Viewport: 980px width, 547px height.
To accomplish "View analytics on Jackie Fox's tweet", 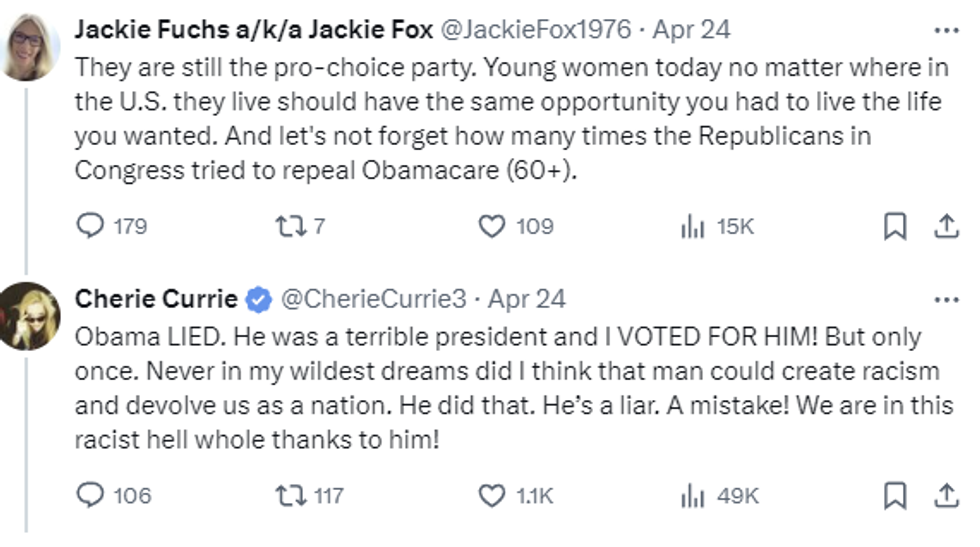I will (x=692, y=227).
